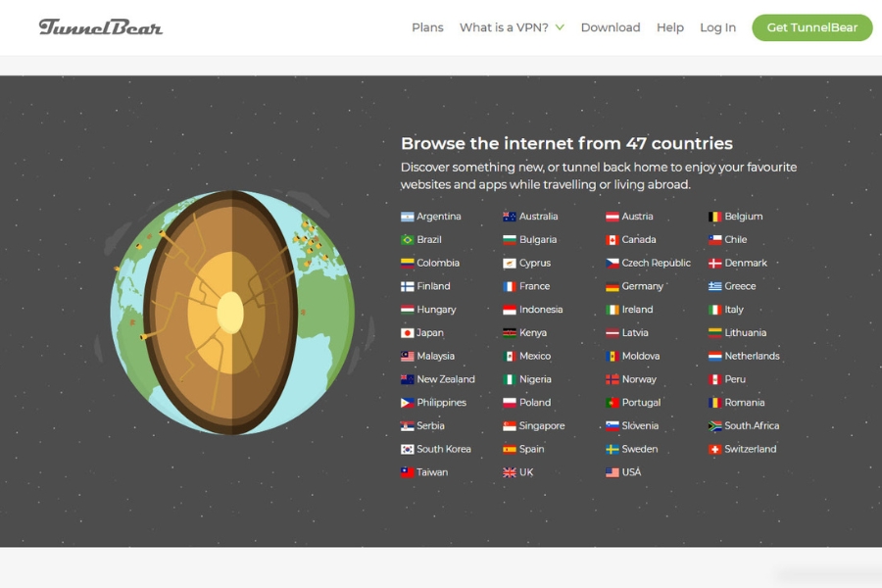
Task: Select the Singapore flag icon
Action: point(508,425)
